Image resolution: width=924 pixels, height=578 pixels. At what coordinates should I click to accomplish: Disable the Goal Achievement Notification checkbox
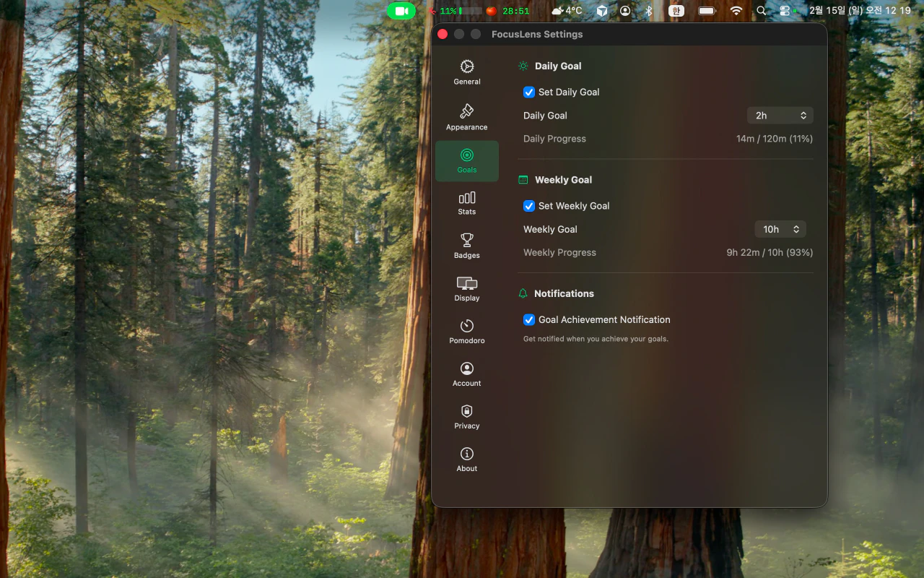click(x=529, y=319)
